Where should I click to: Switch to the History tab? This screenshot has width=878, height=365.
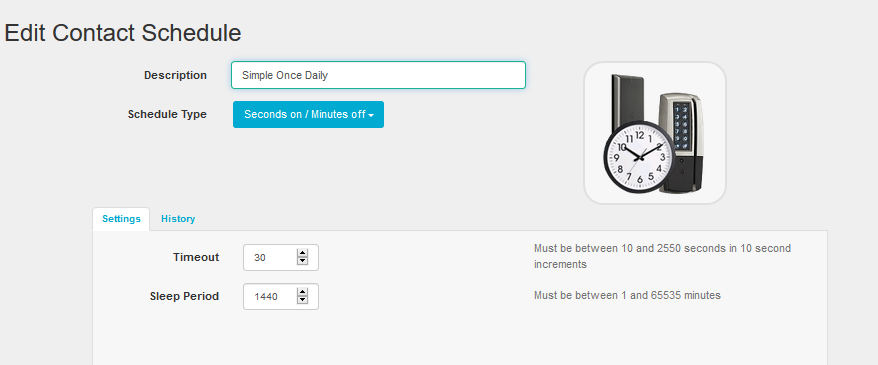tap(178, 219)
